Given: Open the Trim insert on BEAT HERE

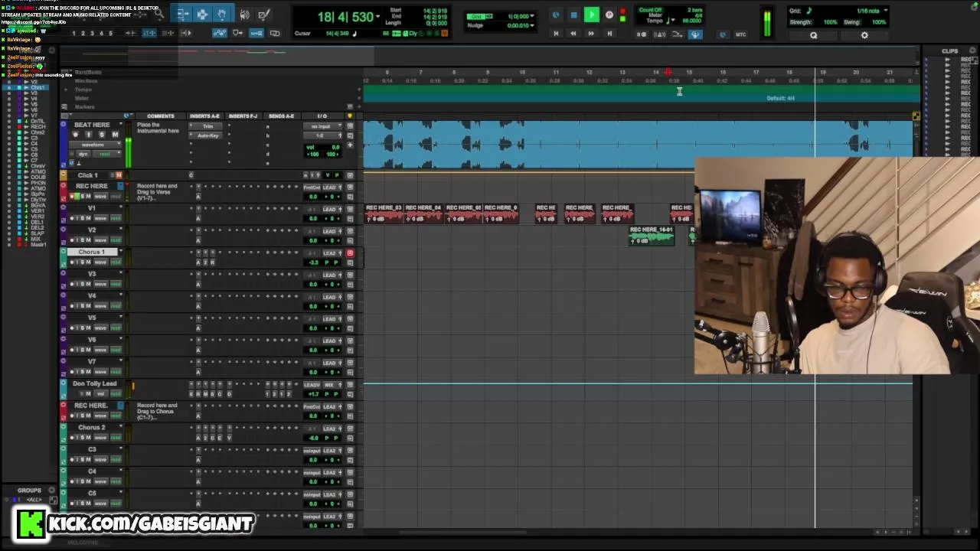Looking at the screenshot, I should (206, 126).
